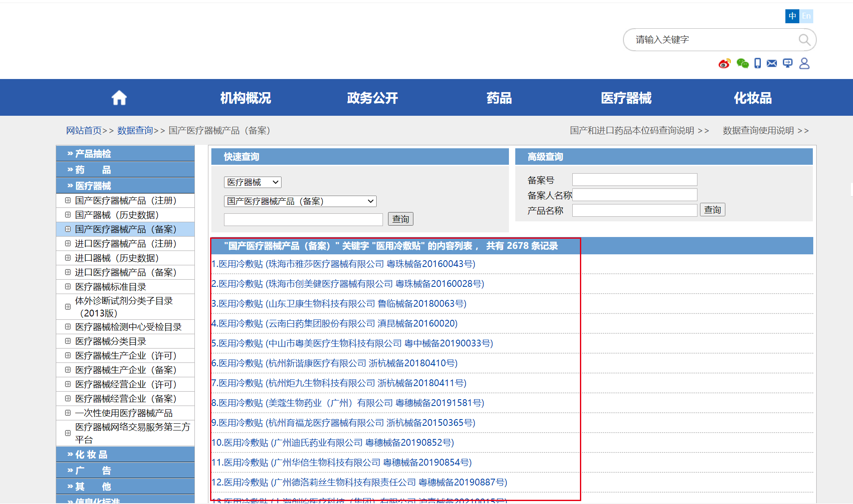The width and height of the screenshot is (853, 504).
Task: Open the 医疗器械 navigation menu
Action: coord(626,98)
